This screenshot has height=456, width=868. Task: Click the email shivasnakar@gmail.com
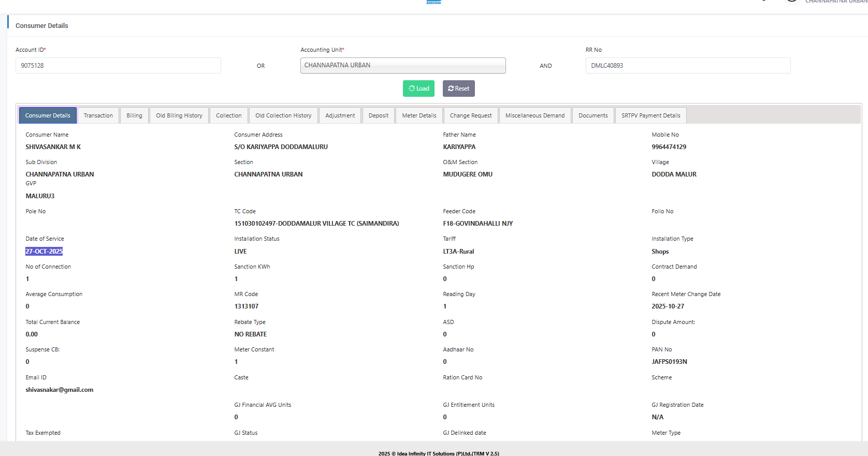pyautogui.click(x=60, y=390)
